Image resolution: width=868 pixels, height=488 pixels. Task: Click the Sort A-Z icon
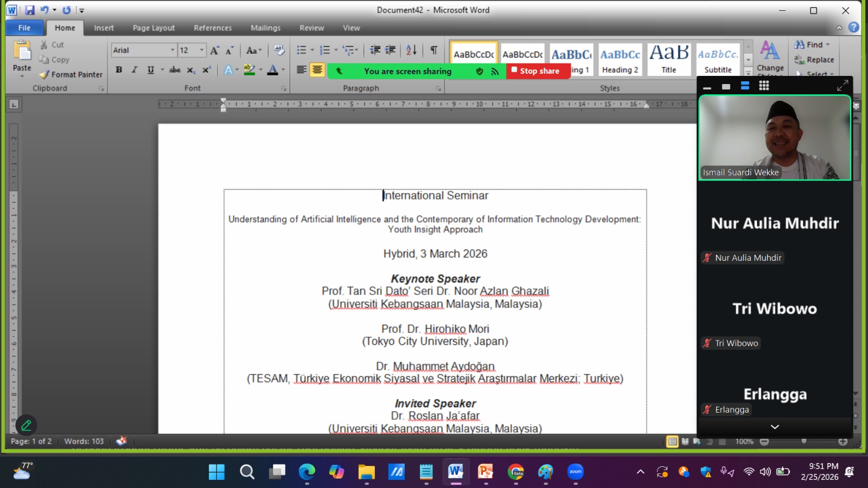411,50
